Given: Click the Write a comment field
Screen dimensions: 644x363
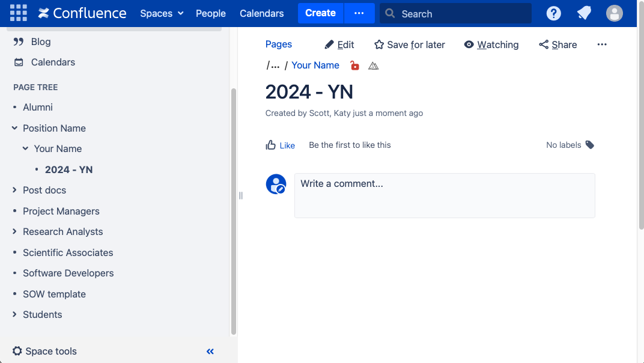Looking at the screenshot, I should [444, 195].
